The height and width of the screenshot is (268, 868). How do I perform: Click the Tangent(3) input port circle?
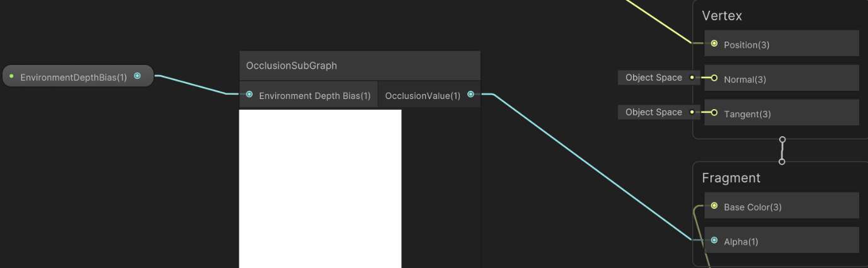714,114
